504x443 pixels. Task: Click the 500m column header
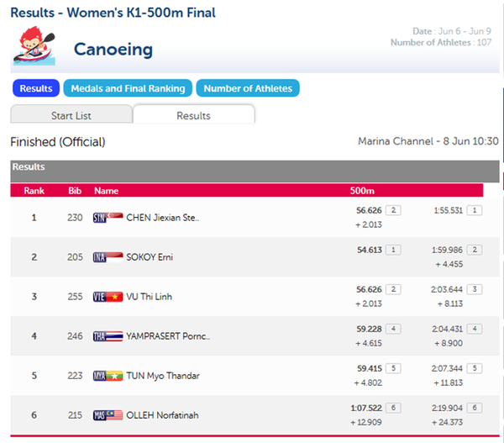(x=362, y=191)
